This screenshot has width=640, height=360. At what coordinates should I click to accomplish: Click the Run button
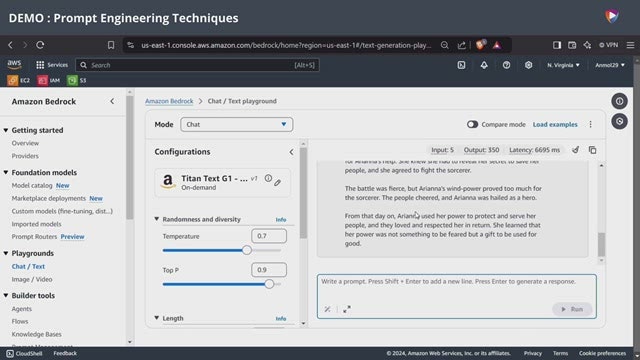click(x=572, y=309)
